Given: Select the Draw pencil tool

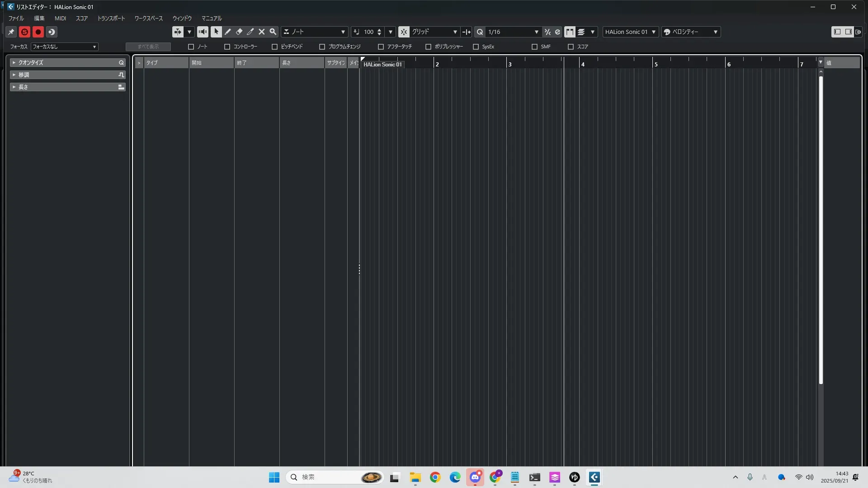Looking at the screenshot, I should pyautogui.click(x=228, y=32).
